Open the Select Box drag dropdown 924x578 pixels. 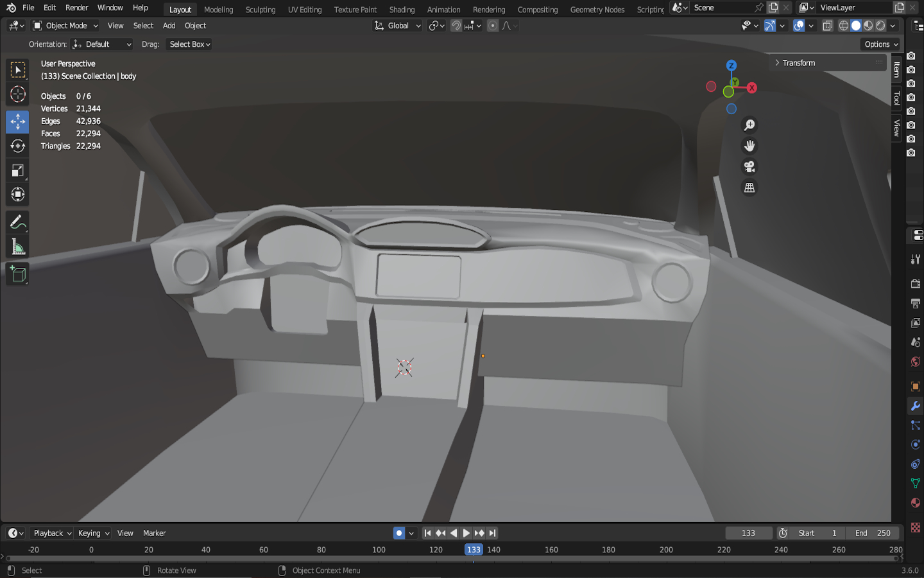click(189, 44)
